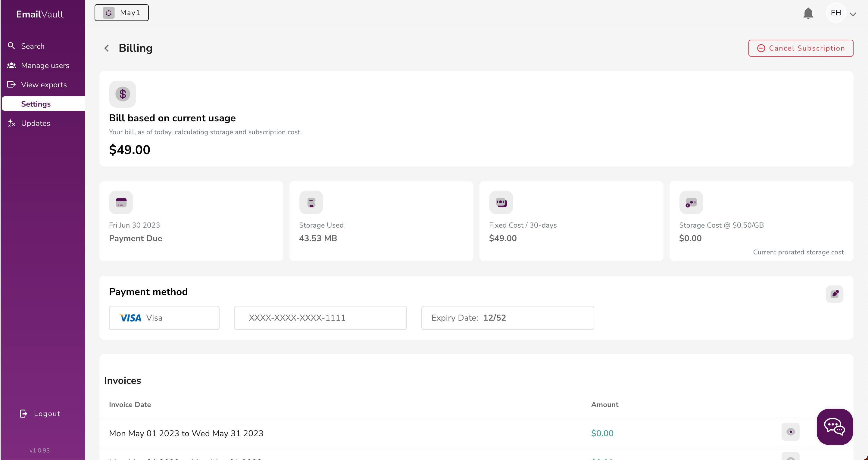868x460 pixels.
Task: Edit payment method with pencil icon
Action: click(x=834, y=294)
